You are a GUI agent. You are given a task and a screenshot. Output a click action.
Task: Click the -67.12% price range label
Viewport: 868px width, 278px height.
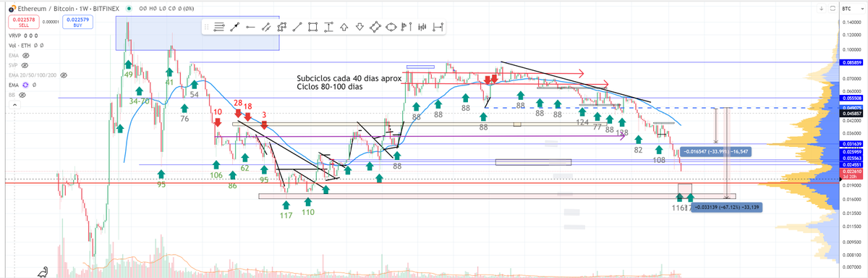(x=726, y=208)
